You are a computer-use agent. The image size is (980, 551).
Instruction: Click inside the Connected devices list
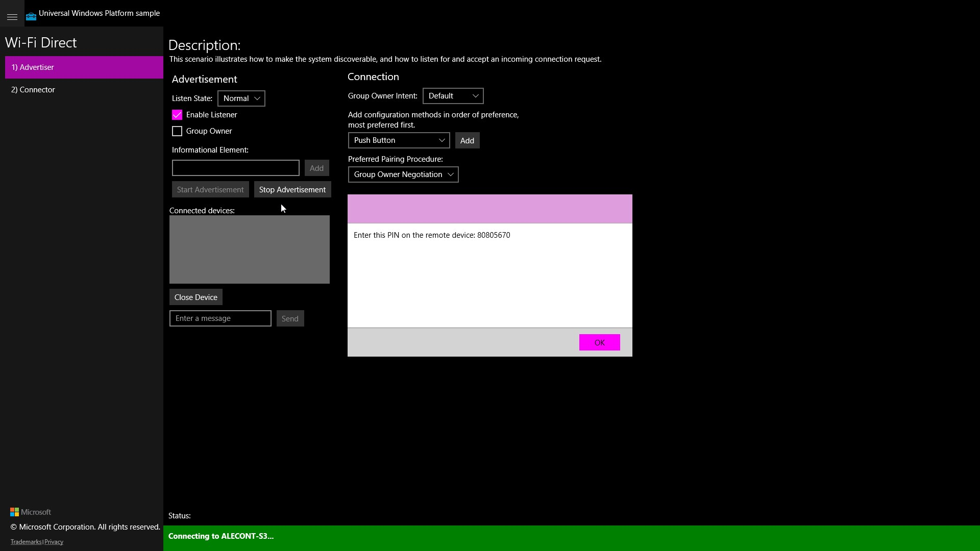coord(250,249)
